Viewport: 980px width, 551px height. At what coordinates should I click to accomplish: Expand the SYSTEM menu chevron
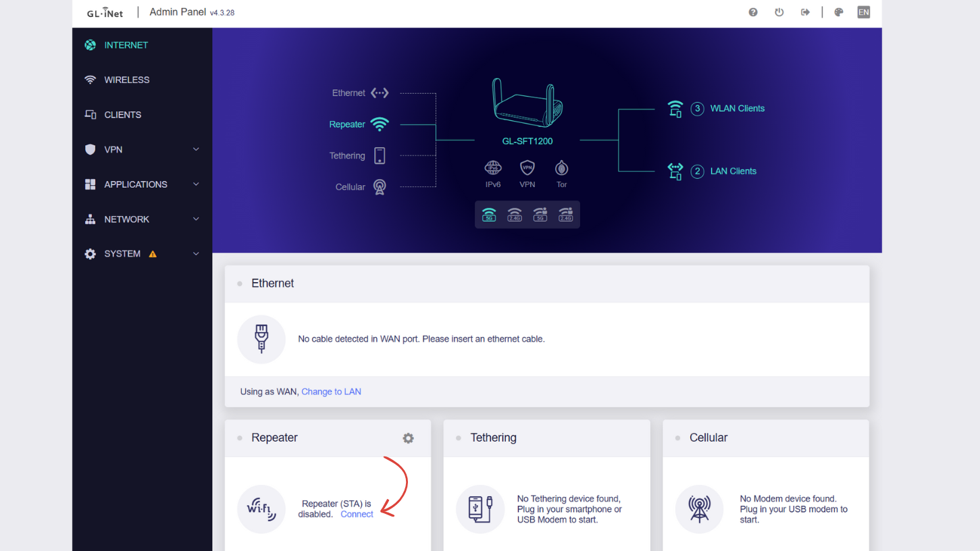pyautogui.click(x=196, y=254)
